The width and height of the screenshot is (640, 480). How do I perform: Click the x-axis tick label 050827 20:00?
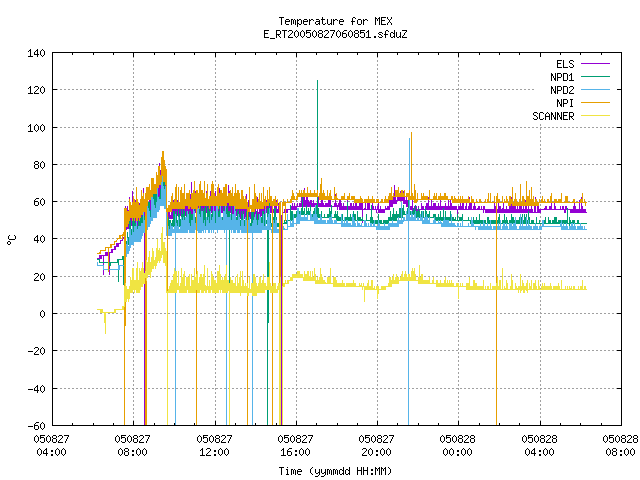click(376, 446)
